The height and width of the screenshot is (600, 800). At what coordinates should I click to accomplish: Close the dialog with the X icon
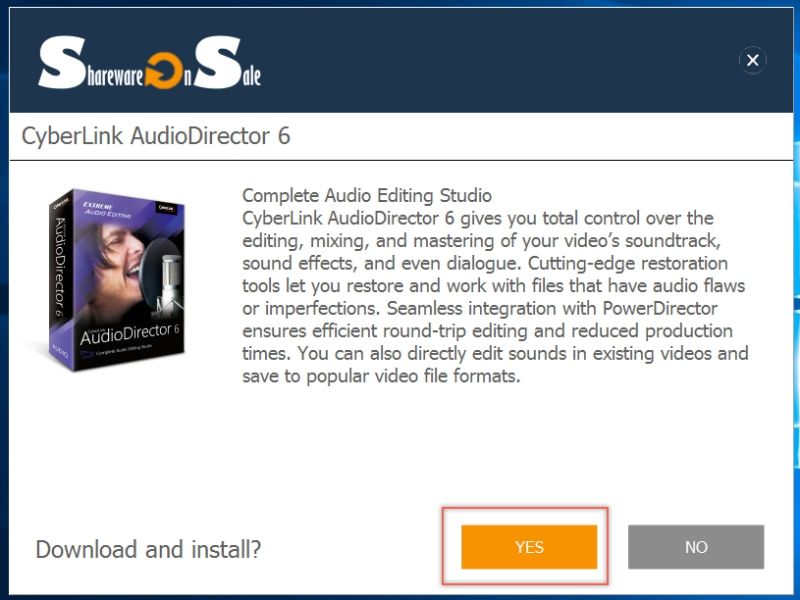pos(753,60)
